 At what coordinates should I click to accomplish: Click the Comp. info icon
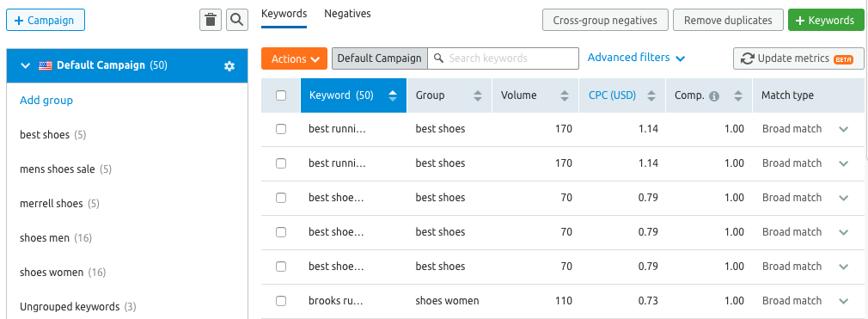[x=714, y=95]
